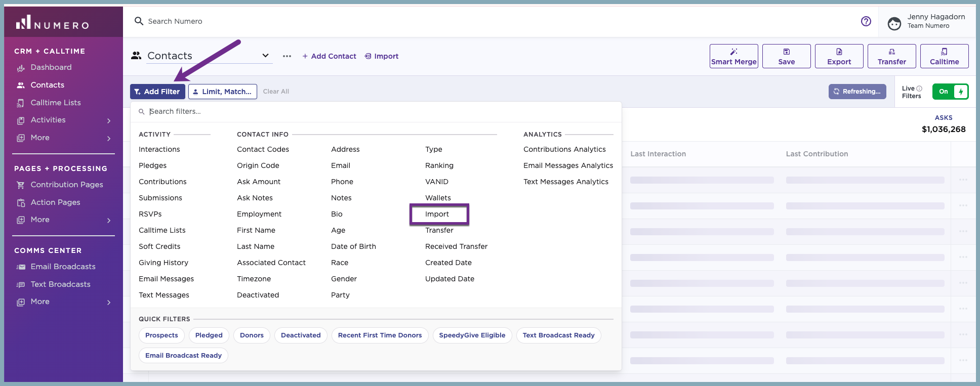Expand More under Comms Center
980x386 pixels.
109,302
